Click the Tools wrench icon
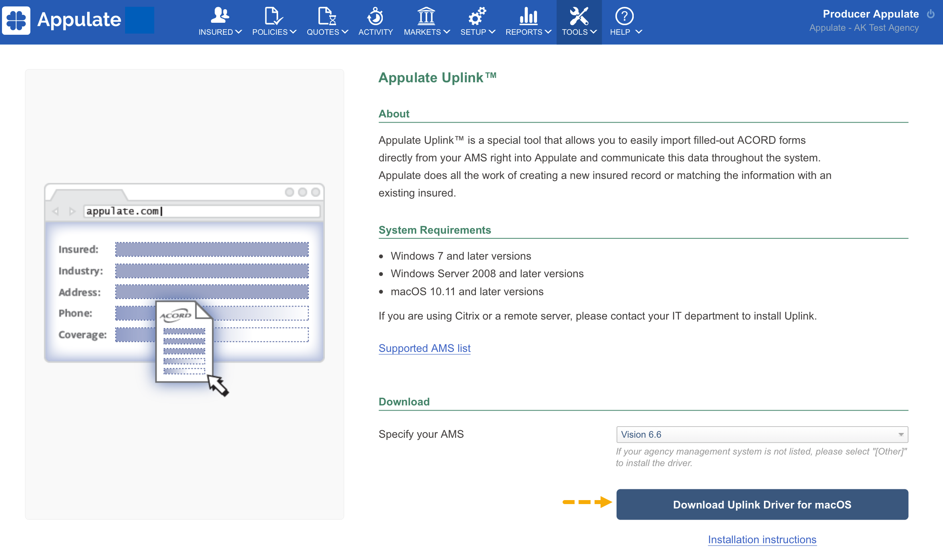 579,16
